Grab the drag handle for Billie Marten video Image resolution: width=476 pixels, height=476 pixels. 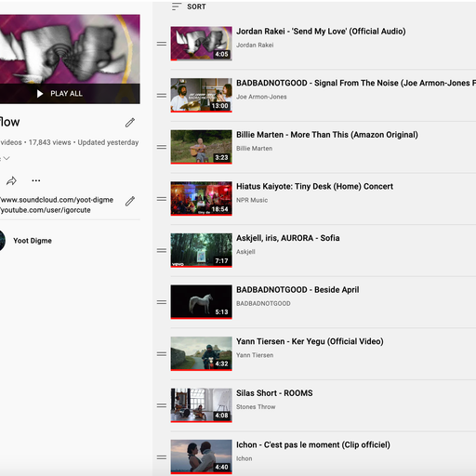162,147
